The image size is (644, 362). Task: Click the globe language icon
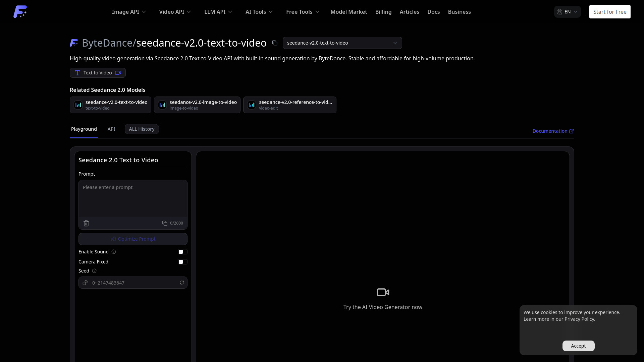coord(559,12)
